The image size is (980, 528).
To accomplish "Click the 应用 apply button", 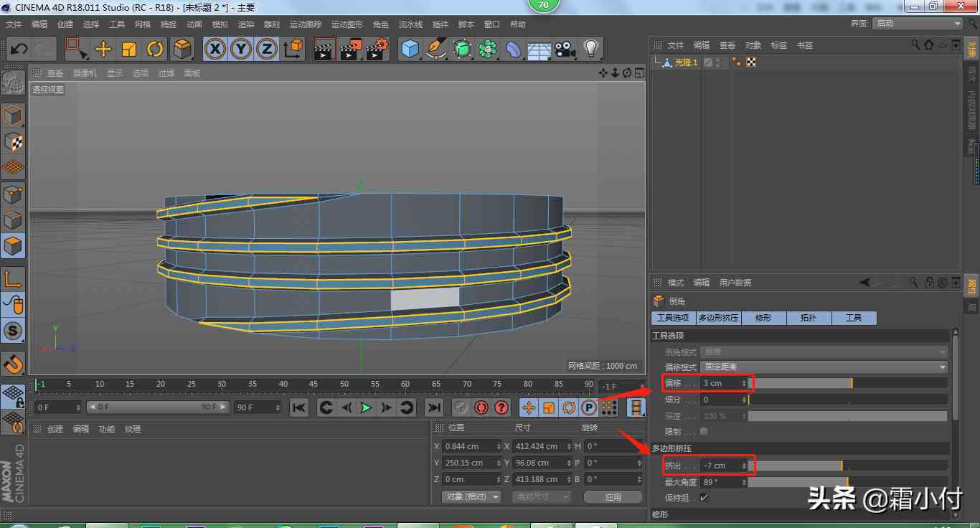I will coord(612,496).
